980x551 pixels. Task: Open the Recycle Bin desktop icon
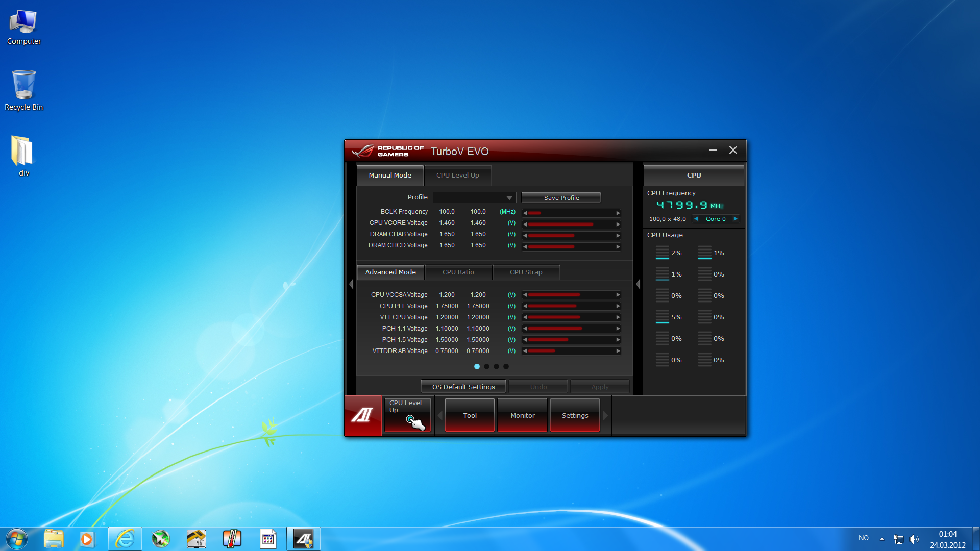pyautogui.click(x=23, y=90)
